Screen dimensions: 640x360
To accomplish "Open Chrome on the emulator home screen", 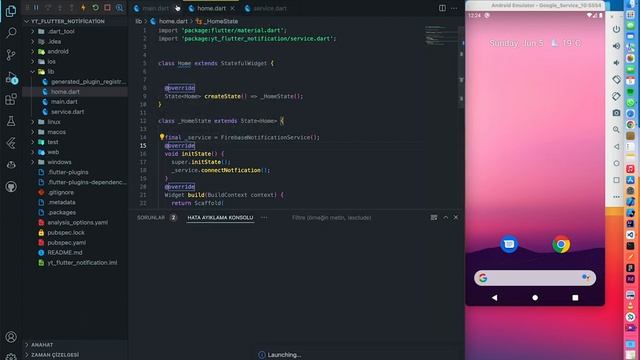I will pyautogui.click(x=561, y=244).
